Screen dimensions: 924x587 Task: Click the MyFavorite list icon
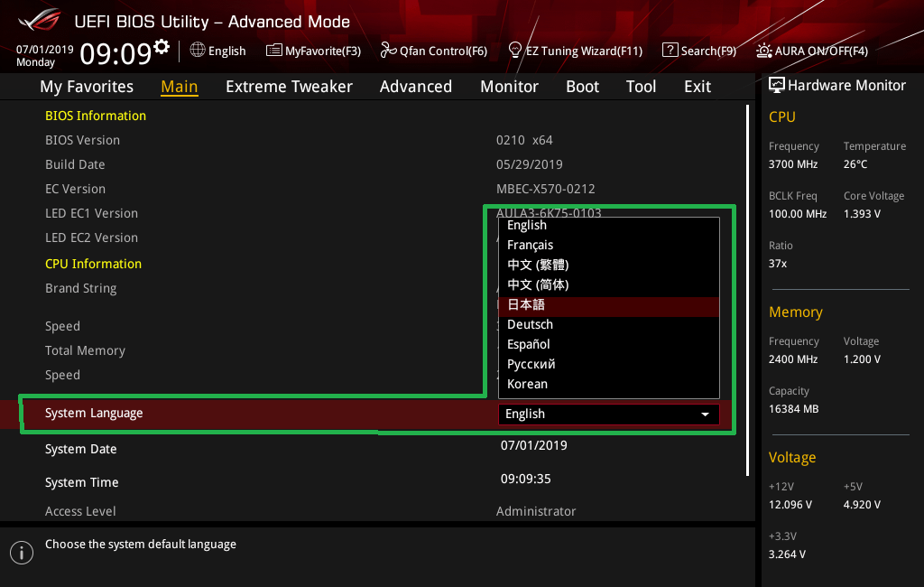point(274,51)
